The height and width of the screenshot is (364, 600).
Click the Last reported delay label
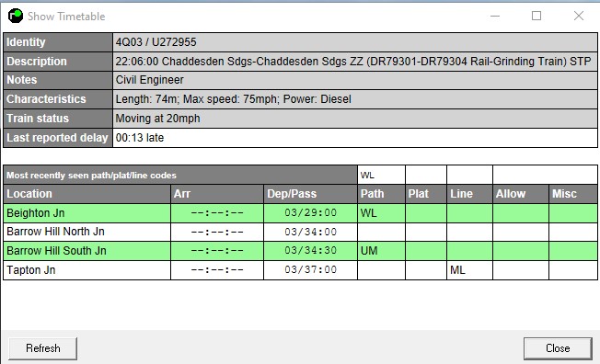pos(57,138)
